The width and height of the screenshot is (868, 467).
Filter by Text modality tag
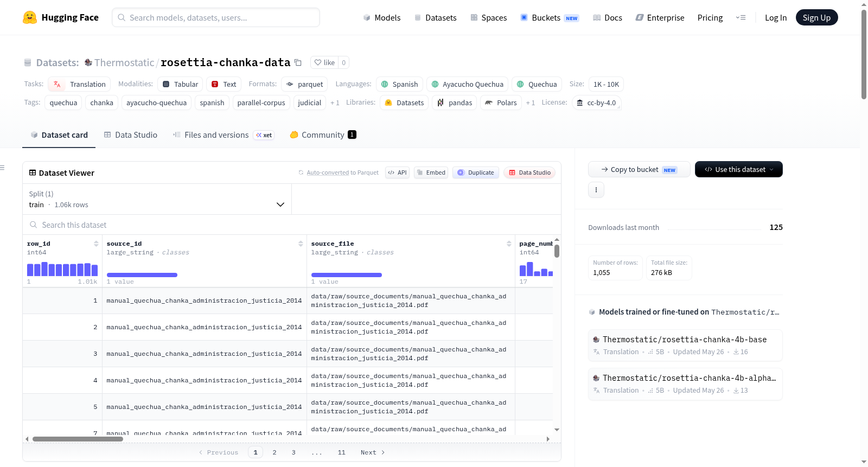coord(224,84)
